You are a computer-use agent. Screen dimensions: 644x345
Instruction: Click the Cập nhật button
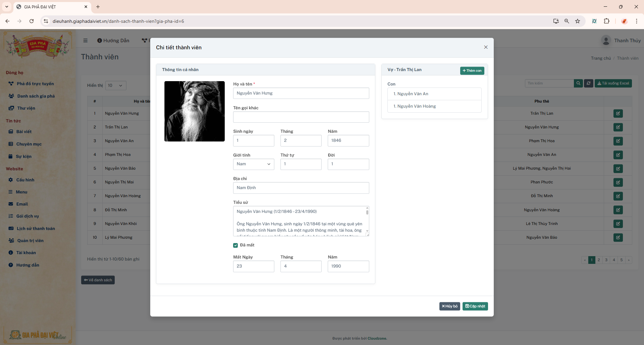tap(475, 306)
